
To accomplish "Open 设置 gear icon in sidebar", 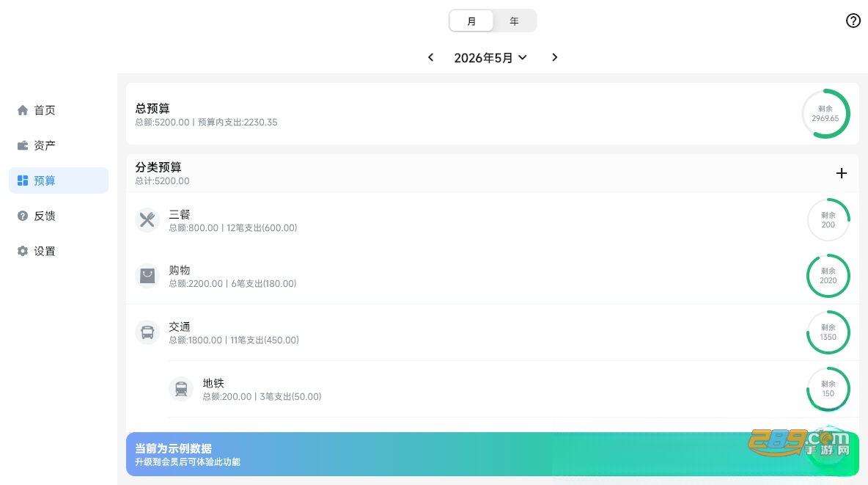I will tap(23, 251).
